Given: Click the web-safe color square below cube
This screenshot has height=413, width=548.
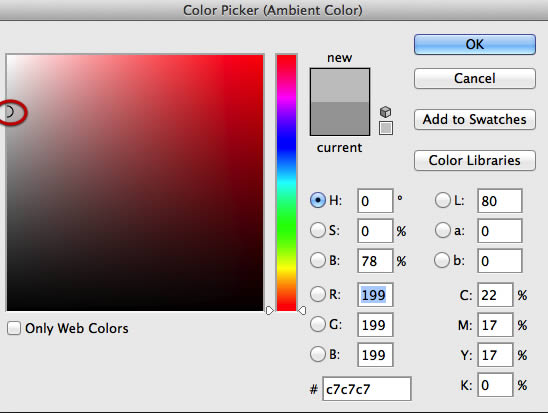Looking at the screenshot, I should pos(386,128).
